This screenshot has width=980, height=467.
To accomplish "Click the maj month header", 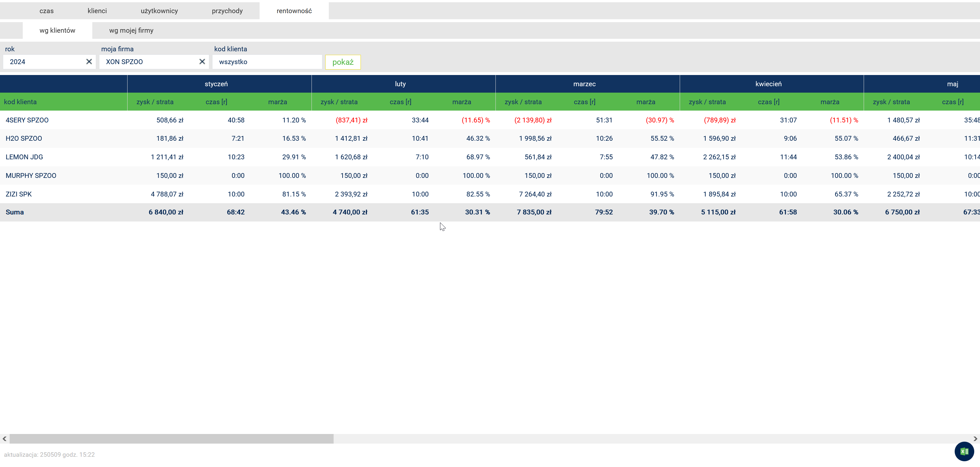I will tap(953, 84).
